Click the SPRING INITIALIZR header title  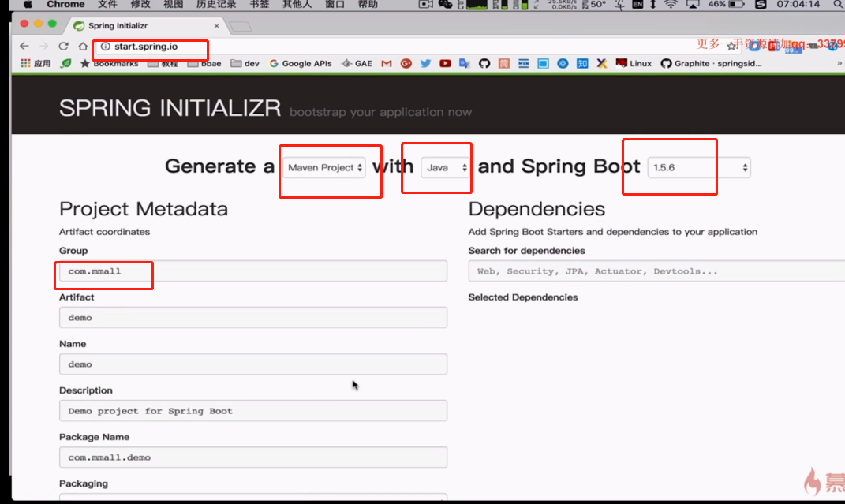pos(170,108)
